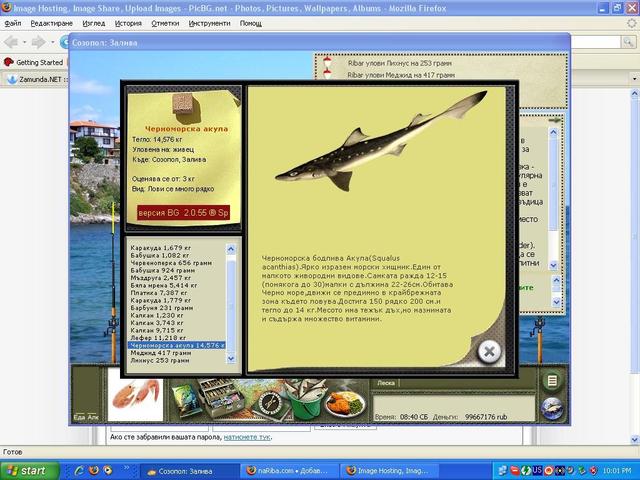This screenshot has width=640, height=480.
Task: Select Калкан 3,743 кг entry
Action: coord(157,323)
